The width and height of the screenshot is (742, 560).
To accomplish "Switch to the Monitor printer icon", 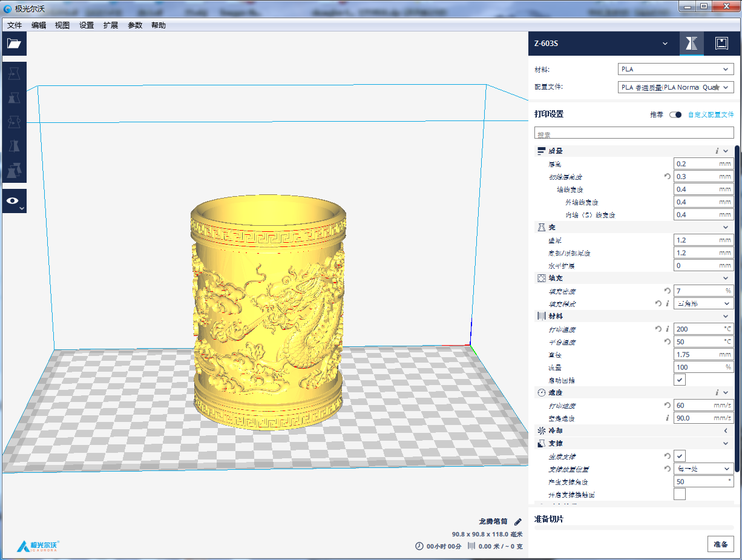I will (x=721, y=43).
